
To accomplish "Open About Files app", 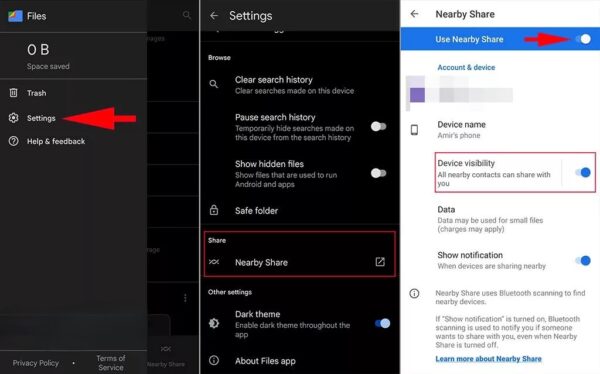I will (265, 361).
